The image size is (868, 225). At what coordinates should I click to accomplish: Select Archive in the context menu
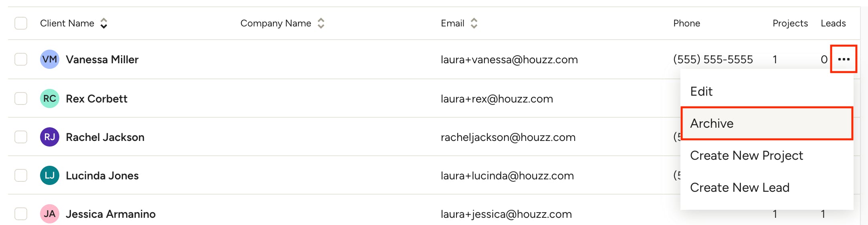712,123
